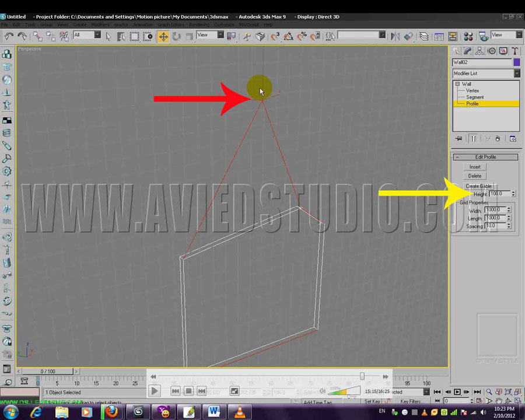Open the Material Editor

pyautogui.click(x=468, y=36)
